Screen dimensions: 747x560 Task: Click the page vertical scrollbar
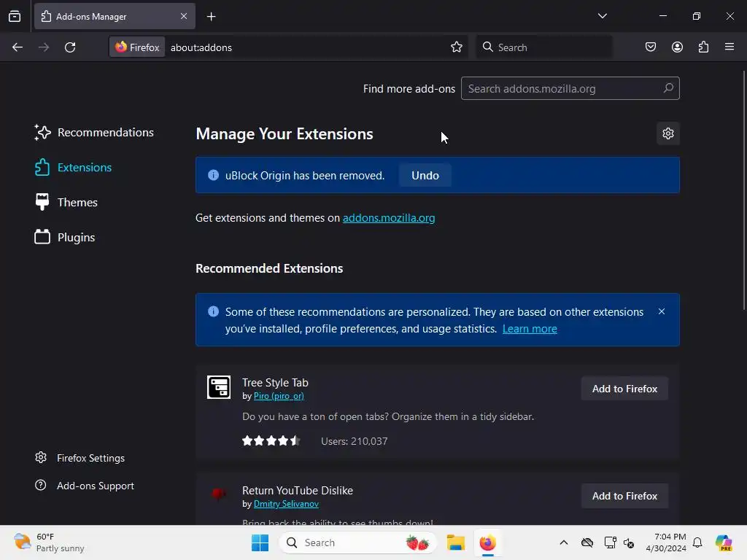coord(743,190)
